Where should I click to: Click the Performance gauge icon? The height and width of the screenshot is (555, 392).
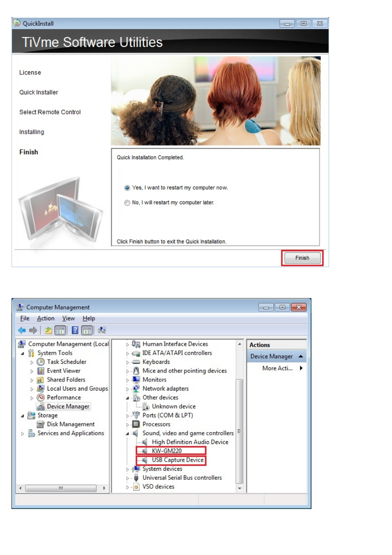click(41, 398)
